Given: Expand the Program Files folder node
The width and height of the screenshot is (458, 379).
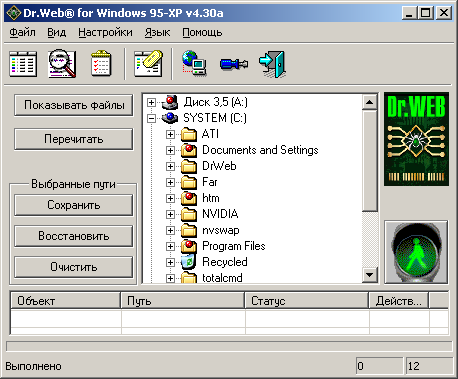Looking at the screenshot, I should [170, 246].
